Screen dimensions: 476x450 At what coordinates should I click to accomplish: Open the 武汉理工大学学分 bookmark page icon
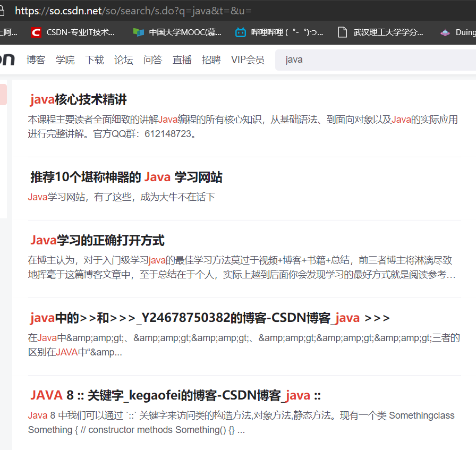pos(343,32)
